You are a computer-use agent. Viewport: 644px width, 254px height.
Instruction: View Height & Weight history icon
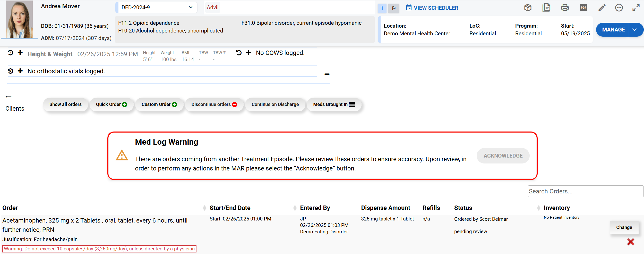pos(11,53)
